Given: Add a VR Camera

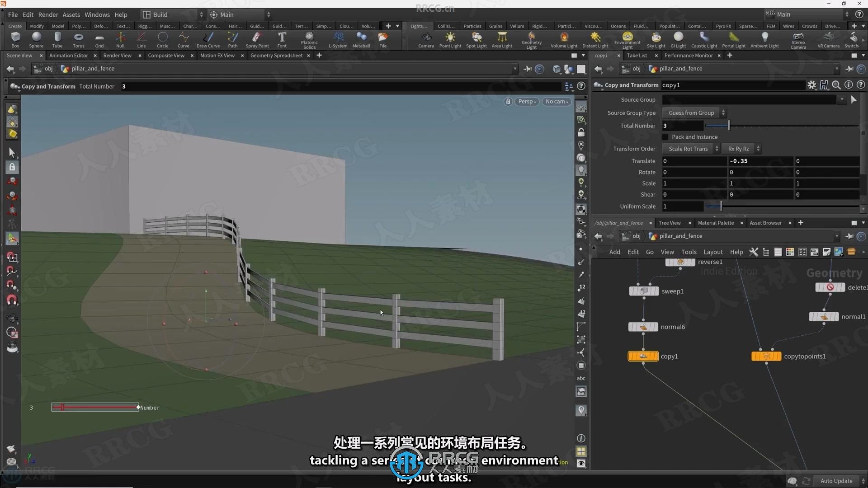Looking at the screenshot, I should [828, 40].
